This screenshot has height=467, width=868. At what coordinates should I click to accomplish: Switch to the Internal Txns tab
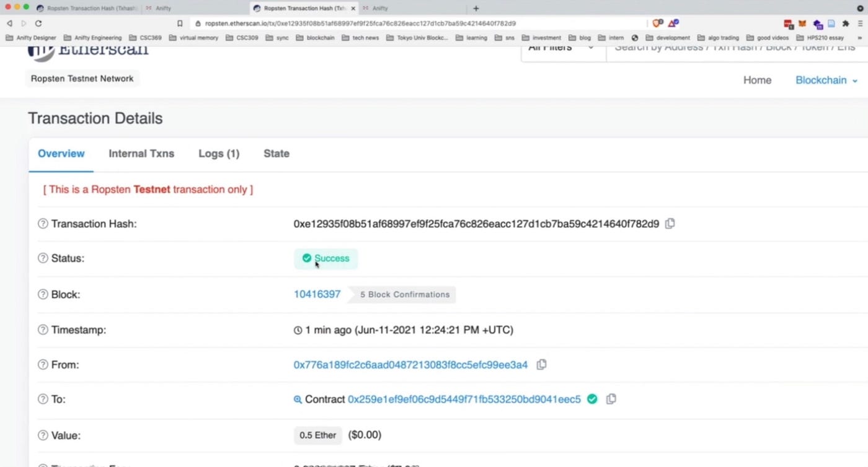pyautogui.click(x=141, y=154)
